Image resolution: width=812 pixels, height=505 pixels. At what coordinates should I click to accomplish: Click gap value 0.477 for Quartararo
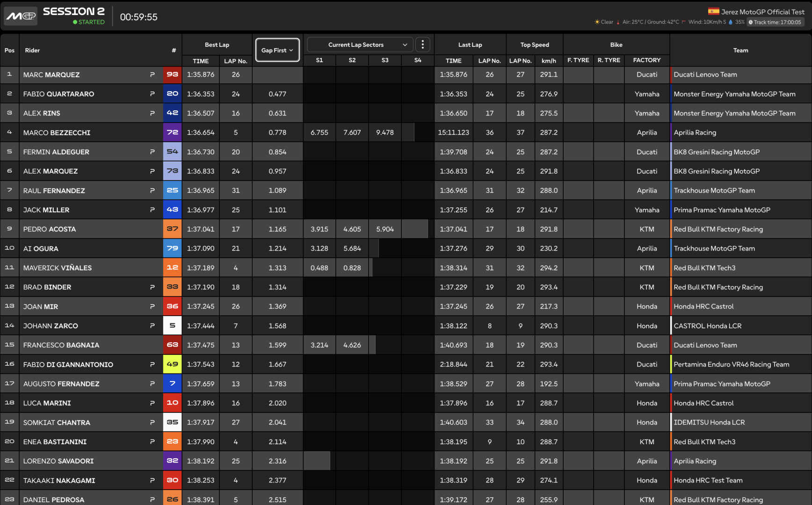tap(277, 94)
